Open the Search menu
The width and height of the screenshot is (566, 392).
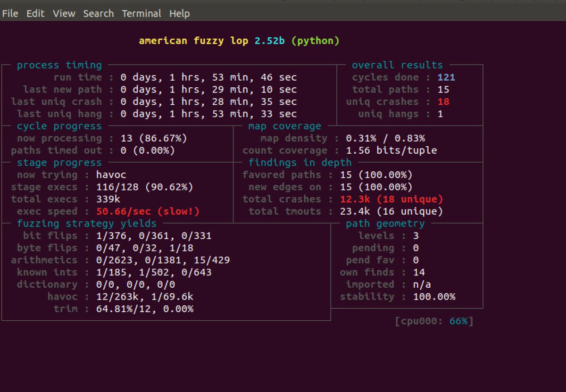click(99, 14)
